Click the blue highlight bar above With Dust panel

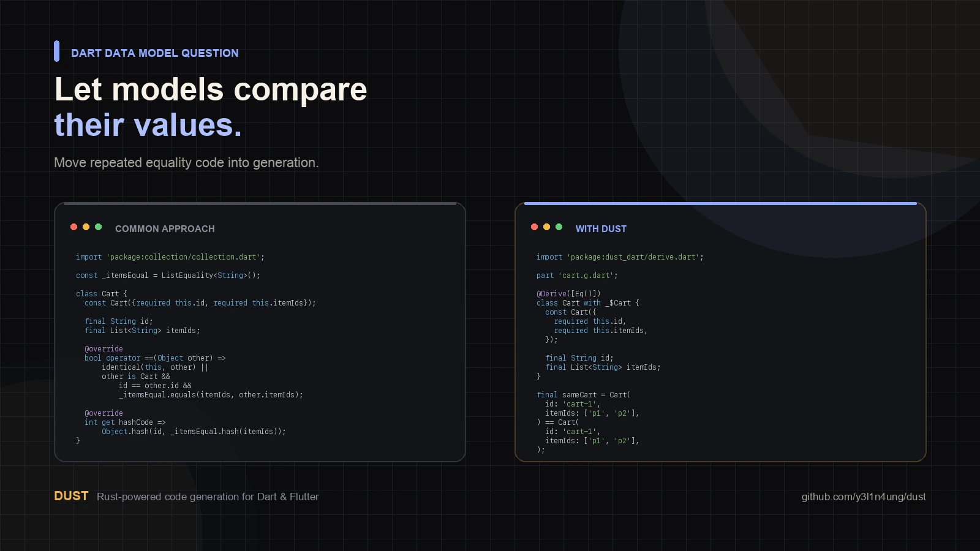720,203
